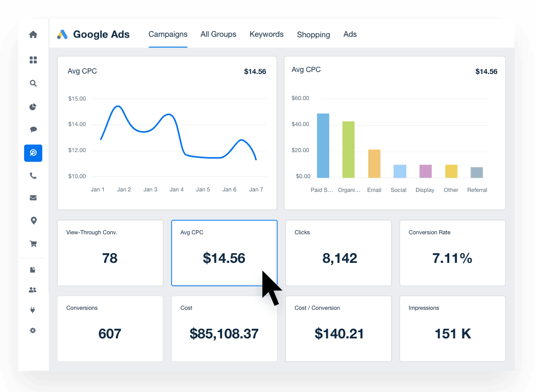Click the Home icon in the sidebar
This screenshot has height=392, width=537.
(33, 34)
